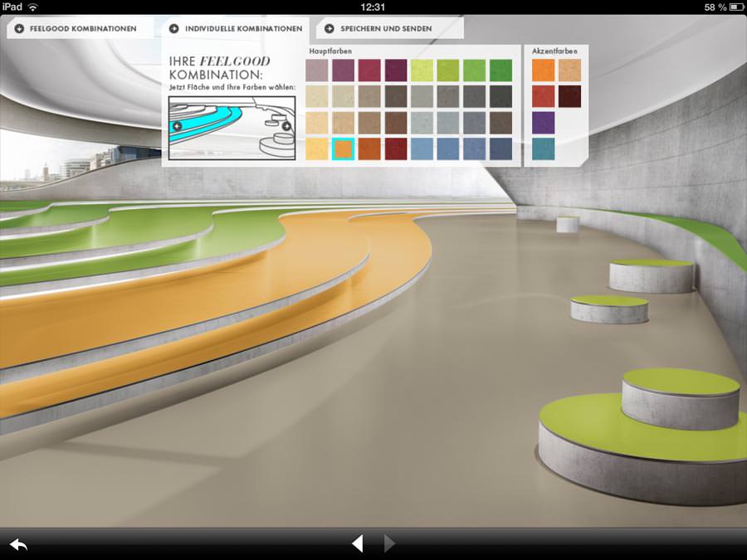The image size is (747, 560).
Task: Choose the dark red swatch in fourth row
Action: (x=396, y=149)
